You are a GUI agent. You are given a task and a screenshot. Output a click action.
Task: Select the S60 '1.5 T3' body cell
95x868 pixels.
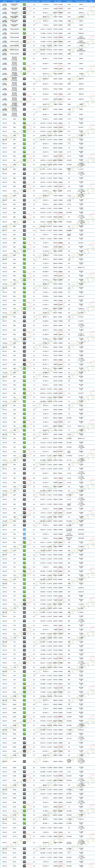[x=69, y=119]
